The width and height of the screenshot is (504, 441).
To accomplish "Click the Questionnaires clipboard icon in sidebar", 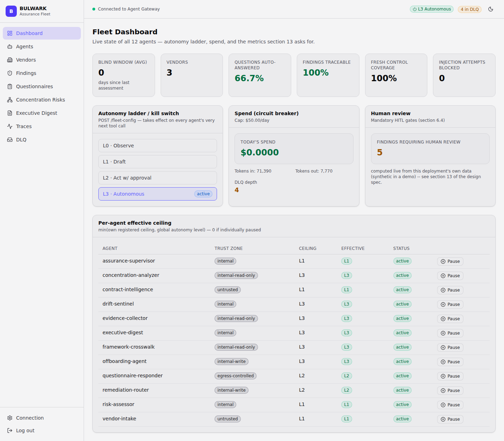I will [10, 86].
